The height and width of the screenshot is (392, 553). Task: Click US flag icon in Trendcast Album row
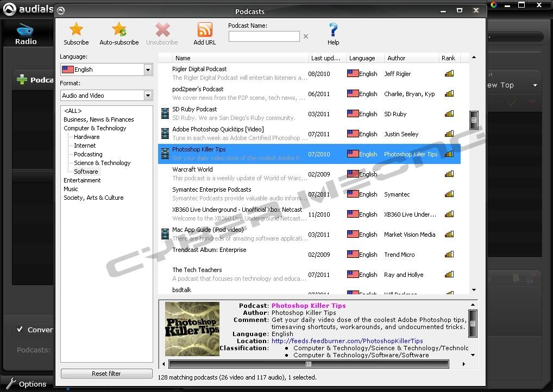(x=353, y=254)
